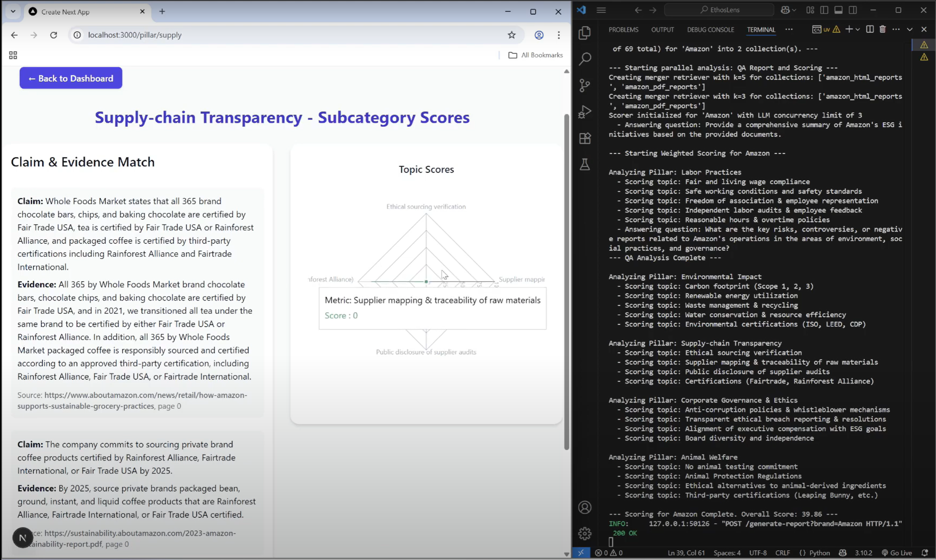936x560 pixels.
Task: Click the address bar showing localhost:3000/pillar/supply
Action: (282, 35)
